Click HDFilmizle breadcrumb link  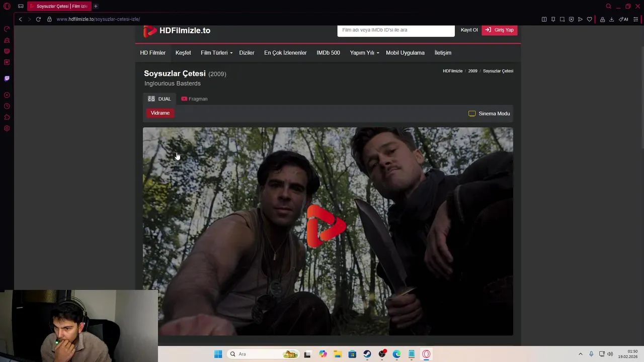click(x=452, y=71)
